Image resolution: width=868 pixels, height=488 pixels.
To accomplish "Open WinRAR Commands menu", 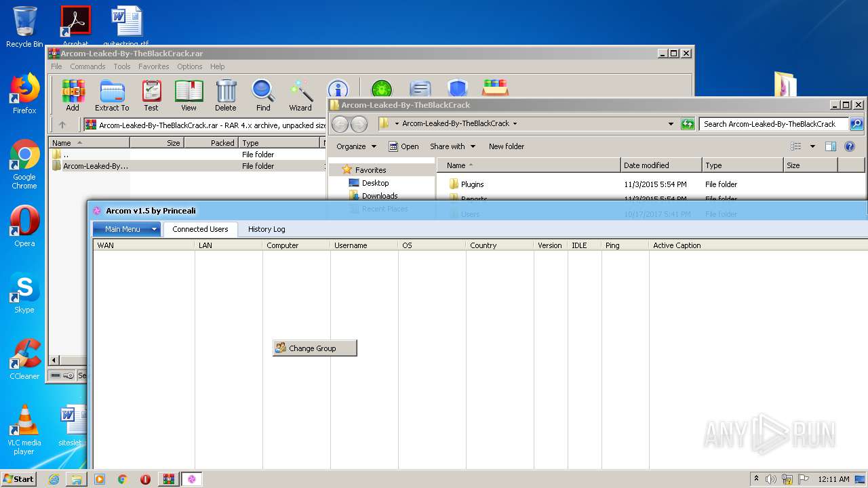I will pos(87,66).
